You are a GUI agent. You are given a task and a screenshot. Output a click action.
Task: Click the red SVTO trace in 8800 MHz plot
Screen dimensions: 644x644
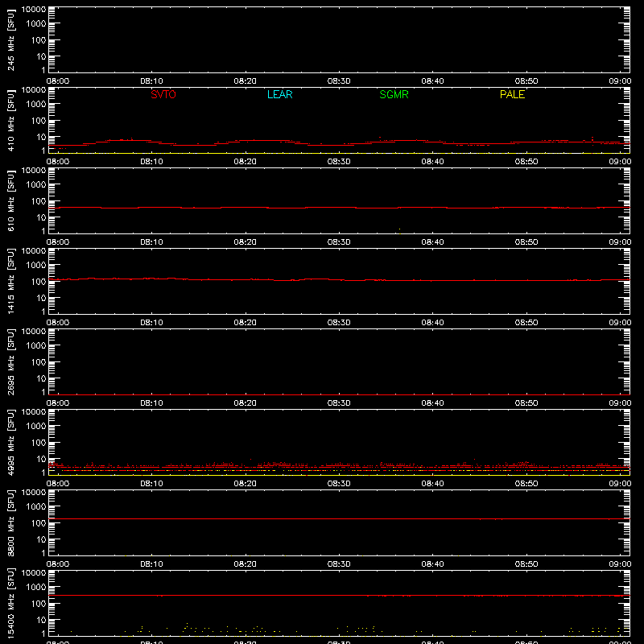(x=339, y=519)
